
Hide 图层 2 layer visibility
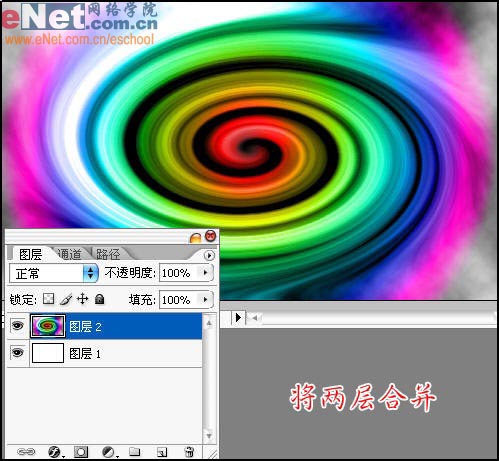pos(17,325)
